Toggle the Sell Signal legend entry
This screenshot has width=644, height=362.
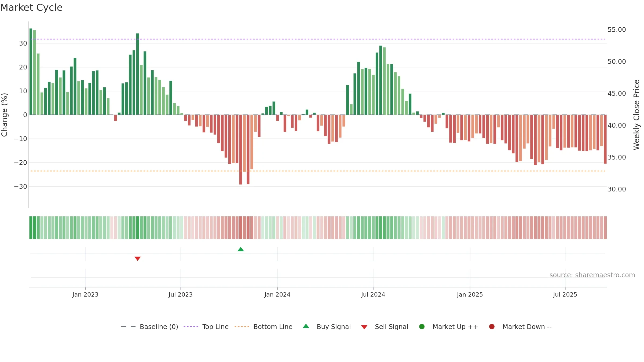(385, 327)
